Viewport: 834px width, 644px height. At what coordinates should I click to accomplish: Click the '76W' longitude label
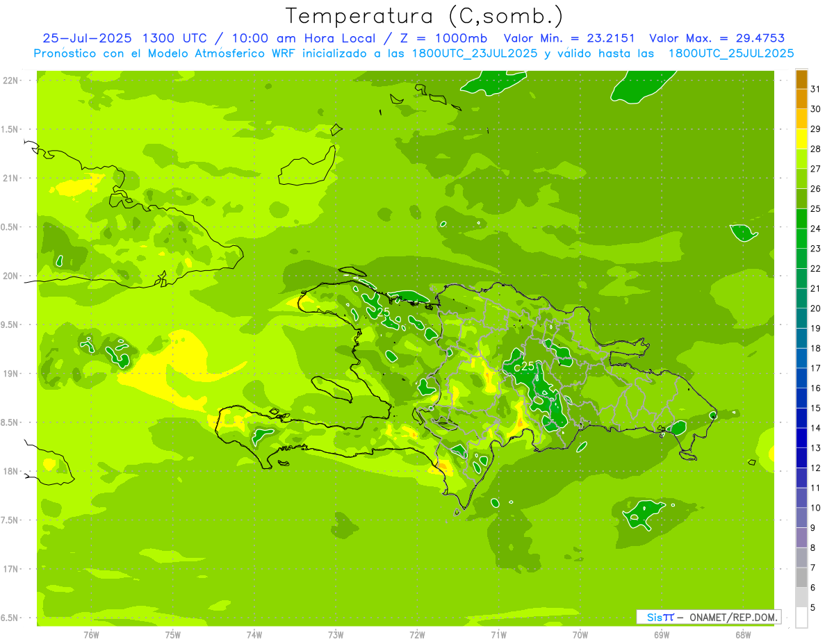coord(91,635)
